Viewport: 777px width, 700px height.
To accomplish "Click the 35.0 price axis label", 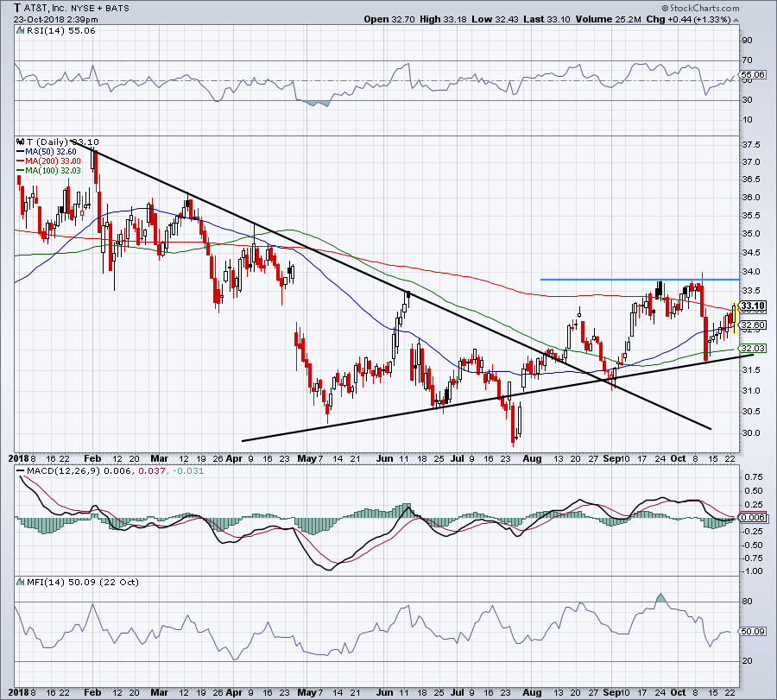I will pyautogui.click(x=751, y=234).
